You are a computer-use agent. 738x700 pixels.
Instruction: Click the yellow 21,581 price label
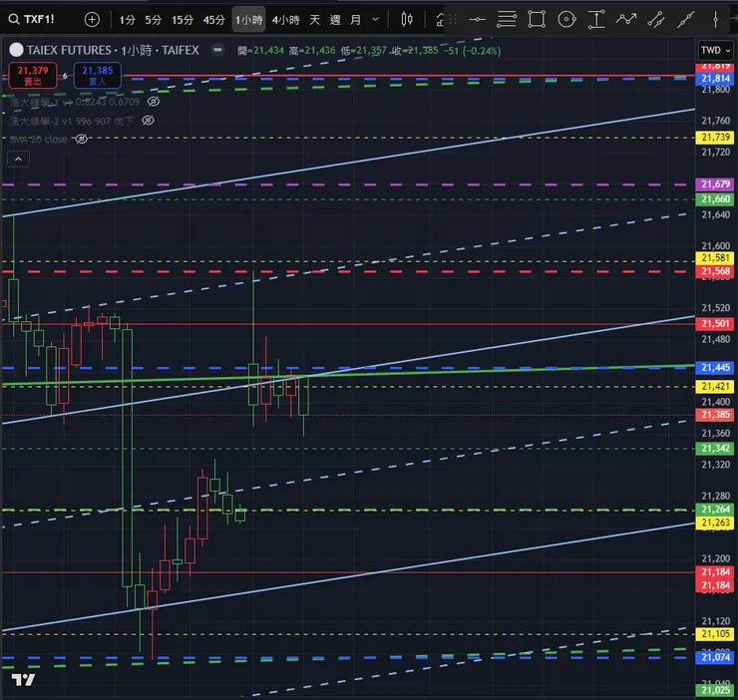(715, 258)
